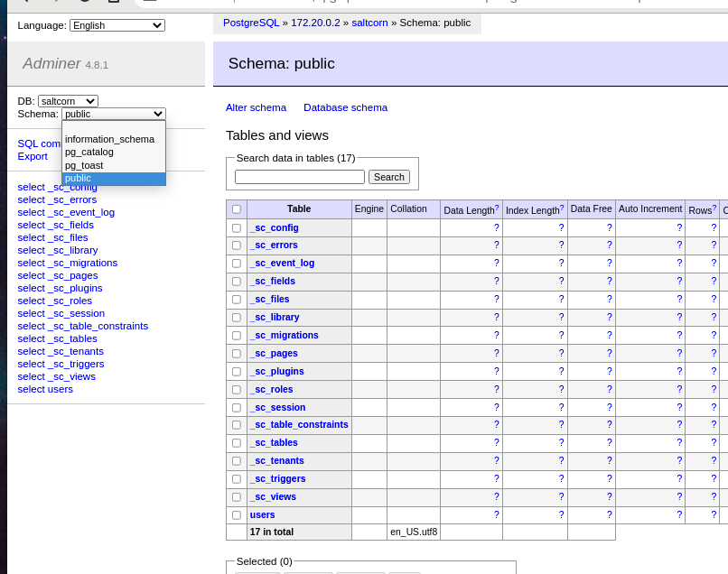The height and width of the screenshot is (574, 728).
Task: Click the page icon in the browser toolbar
Action: 115,4
